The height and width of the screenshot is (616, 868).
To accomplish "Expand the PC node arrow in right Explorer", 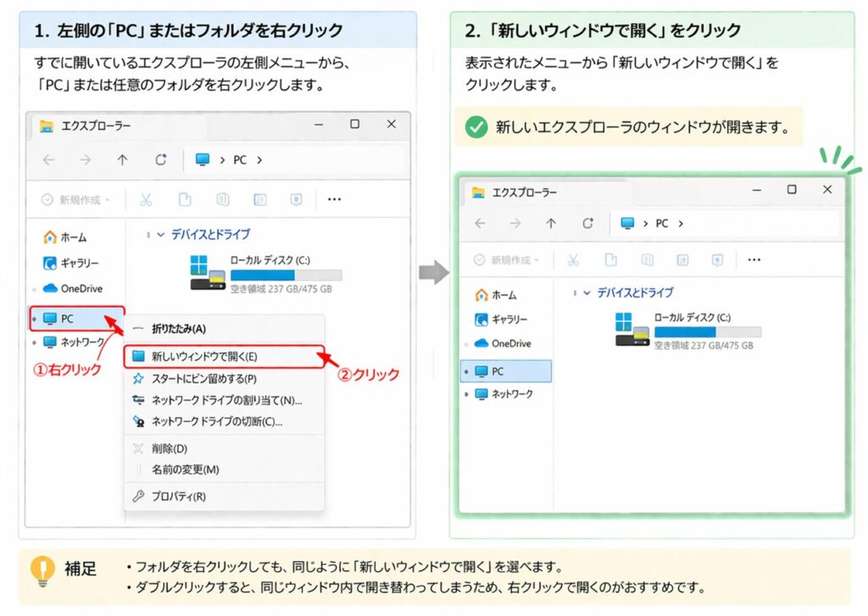I will coord(466,371).
